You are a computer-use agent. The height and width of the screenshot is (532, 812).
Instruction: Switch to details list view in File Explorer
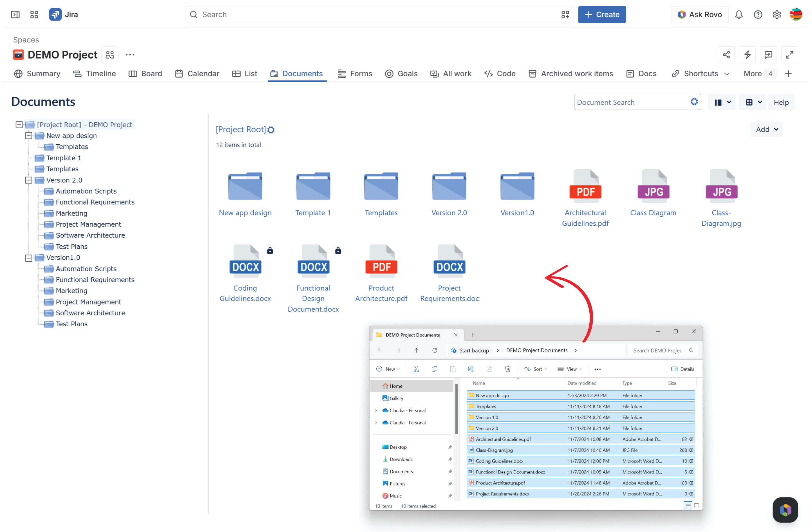click(688, 506)
